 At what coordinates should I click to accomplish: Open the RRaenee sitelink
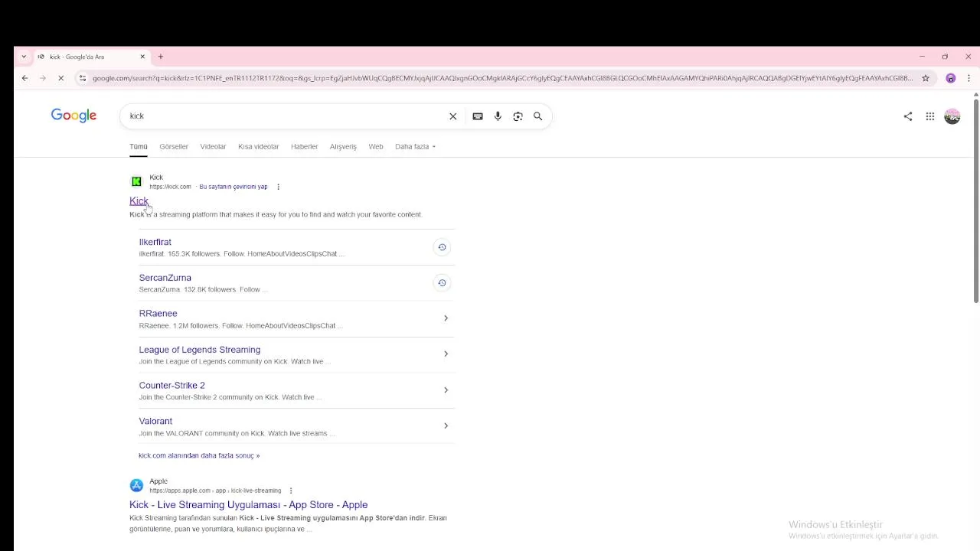pyautogui.click(x=158, y=314)
